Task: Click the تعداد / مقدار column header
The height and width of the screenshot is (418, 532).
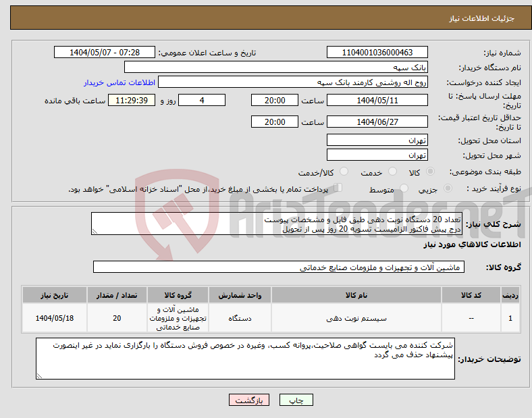Action: pyautogui.click(x=117, y=295)
